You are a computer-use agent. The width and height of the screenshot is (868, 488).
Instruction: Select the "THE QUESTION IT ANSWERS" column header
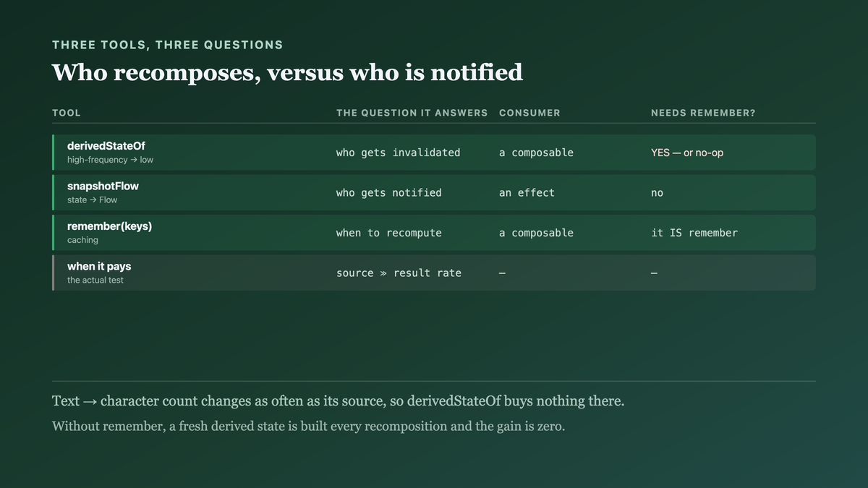(x=412, y=113)
